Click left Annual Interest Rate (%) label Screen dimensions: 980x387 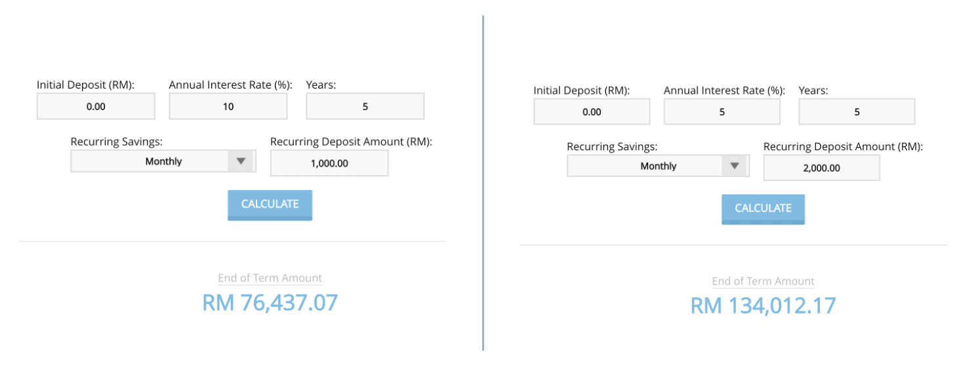tap(231, 85)
